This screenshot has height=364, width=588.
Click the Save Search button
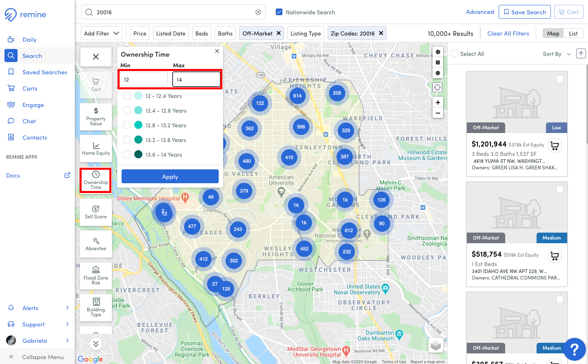point(525,12)
